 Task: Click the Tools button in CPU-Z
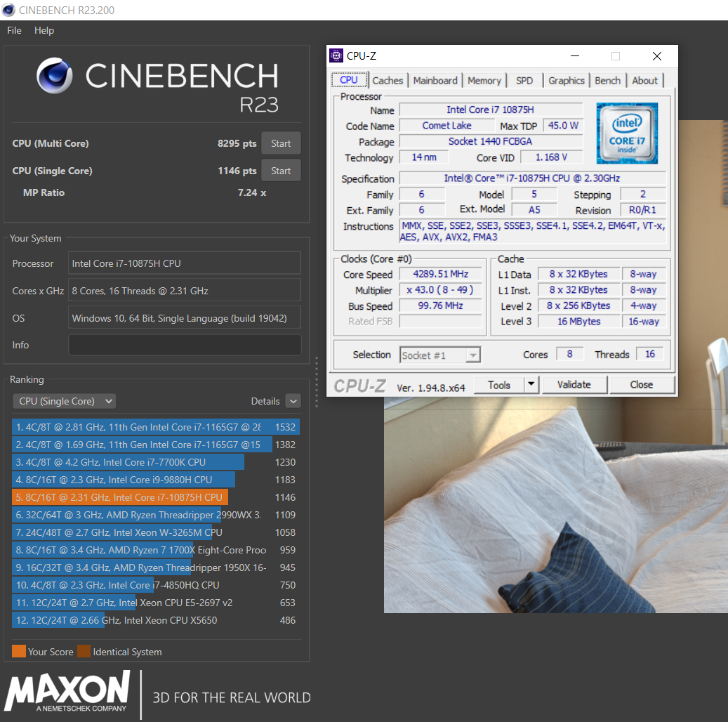point(499,385)
